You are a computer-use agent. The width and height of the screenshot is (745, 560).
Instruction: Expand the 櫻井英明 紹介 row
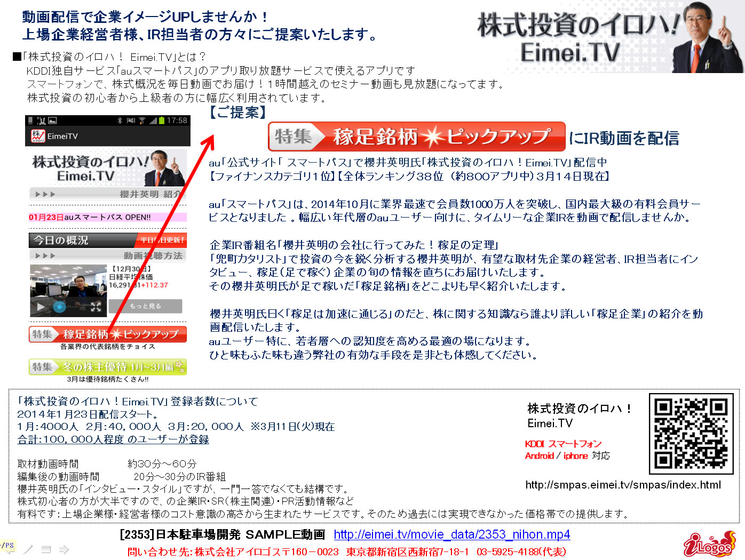click(x=108, y=194)
